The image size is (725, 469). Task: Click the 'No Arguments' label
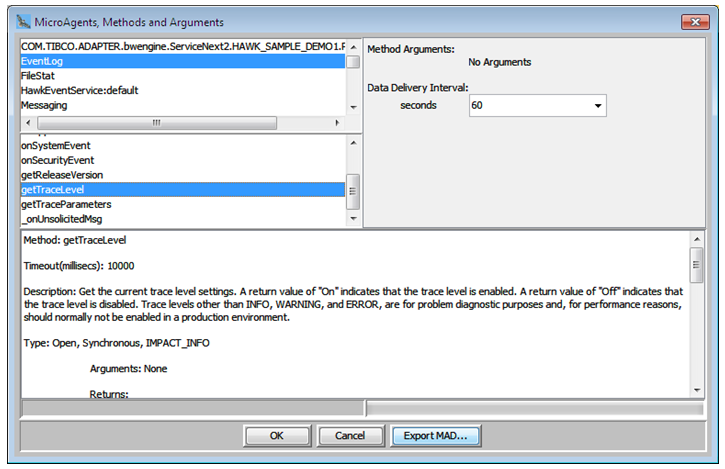pyautogui.click(x=500, y=62)
